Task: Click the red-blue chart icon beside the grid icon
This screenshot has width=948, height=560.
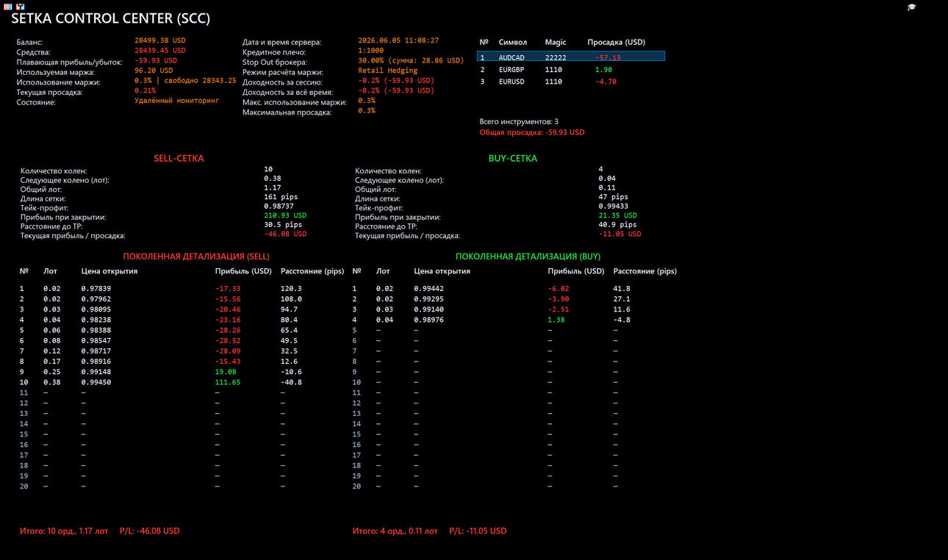Action: (21, 7)
